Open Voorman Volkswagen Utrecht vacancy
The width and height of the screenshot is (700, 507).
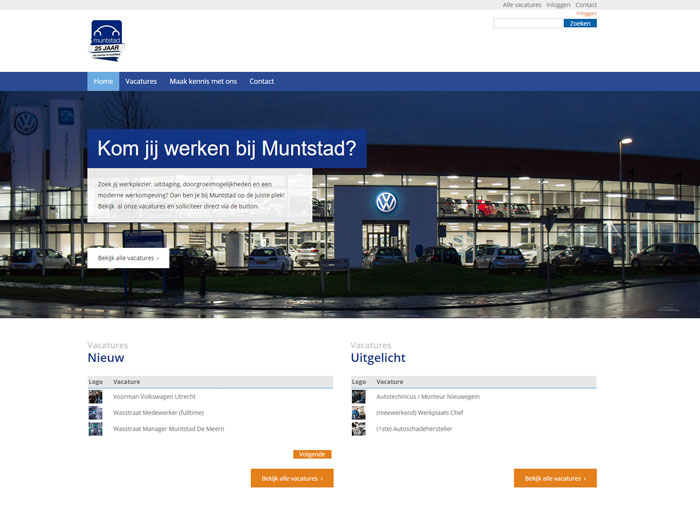154,396
